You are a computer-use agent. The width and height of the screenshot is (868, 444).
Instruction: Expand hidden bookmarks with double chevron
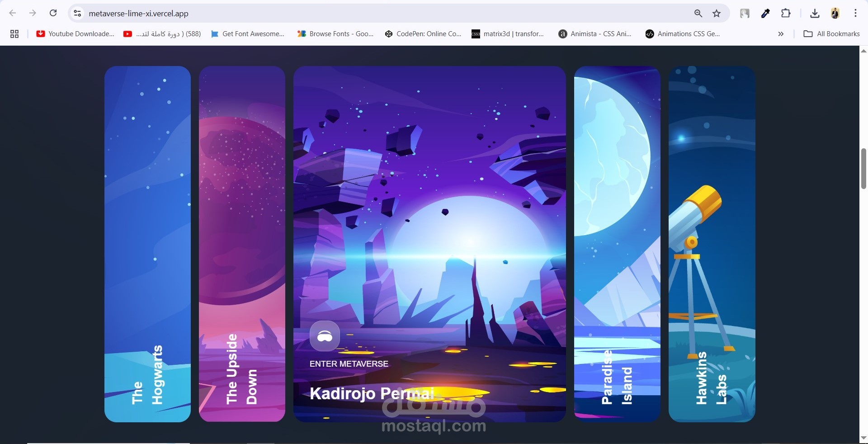[x=781, y=34]
